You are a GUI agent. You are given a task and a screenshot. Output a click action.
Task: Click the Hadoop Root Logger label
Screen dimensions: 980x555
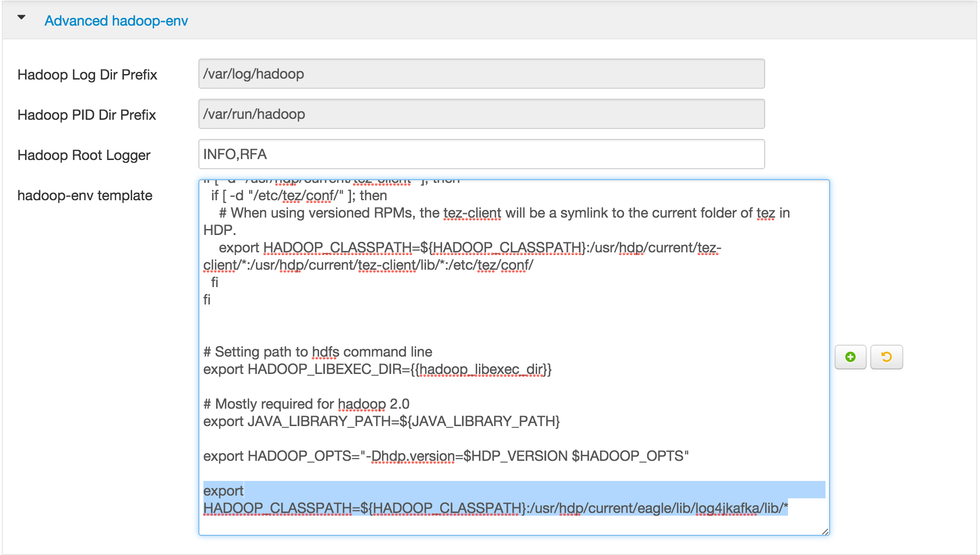pos(84,155)
